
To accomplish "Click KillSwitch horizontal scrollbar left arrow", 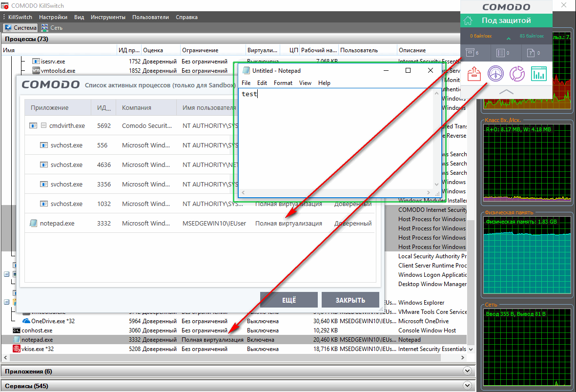I will tap(5, 357).
